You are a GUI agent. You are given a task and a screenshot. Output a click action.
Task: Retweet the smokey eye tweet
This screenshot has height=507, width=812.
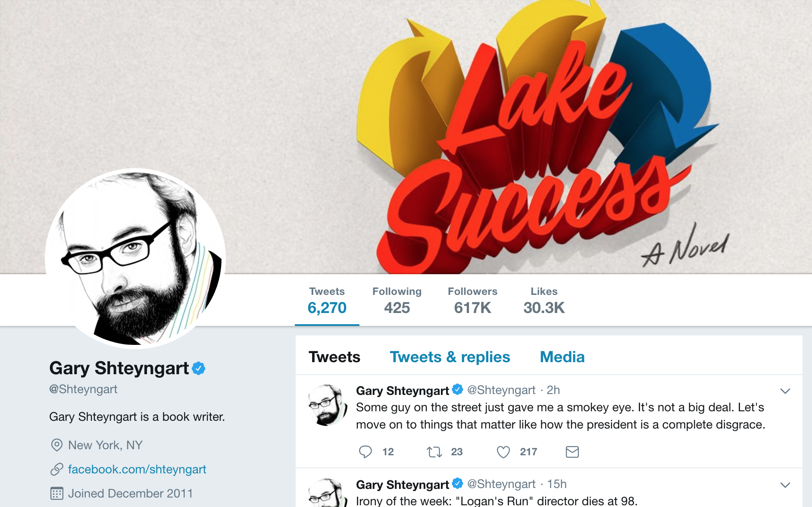434,452
